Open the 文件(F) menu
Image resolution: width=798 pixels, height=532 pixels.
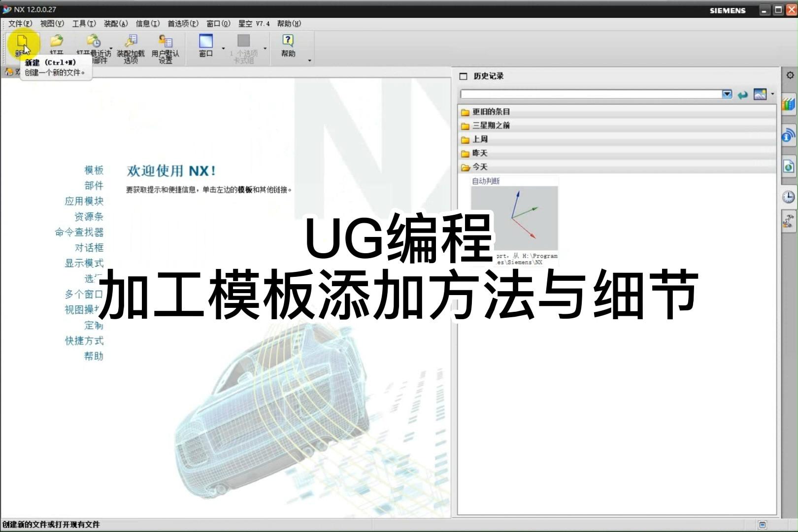tap(19, 23)
